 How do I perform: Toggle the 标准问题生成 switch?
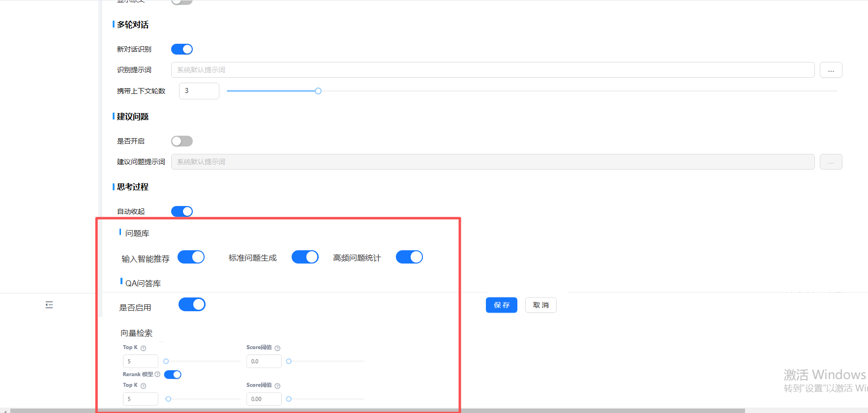click(x=305, y=257)
